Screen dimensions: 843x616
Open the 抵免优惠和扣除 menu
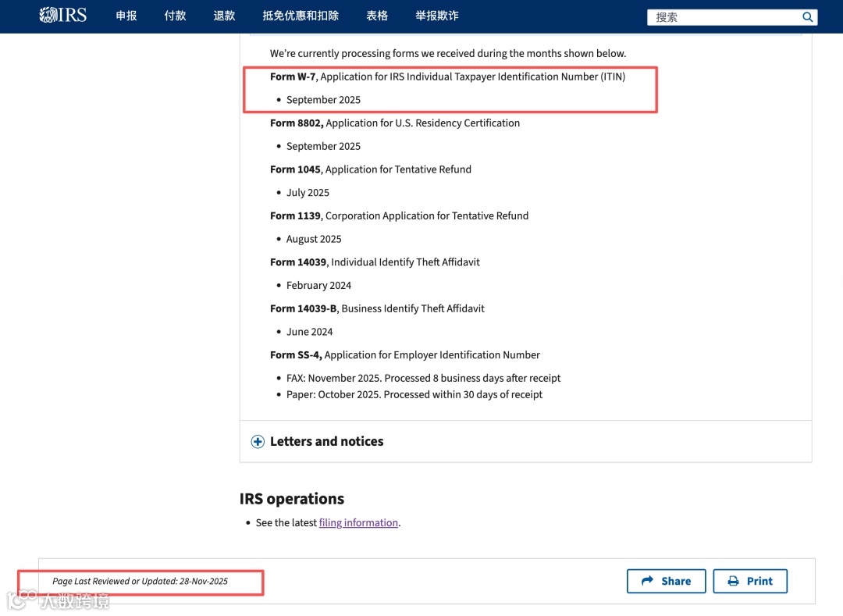coord(301,16)
